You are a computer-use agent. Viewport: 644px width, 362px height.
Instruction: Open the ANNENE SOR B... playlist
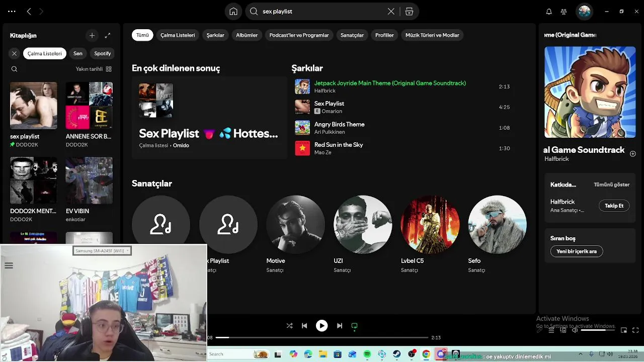tap(89, 115)
